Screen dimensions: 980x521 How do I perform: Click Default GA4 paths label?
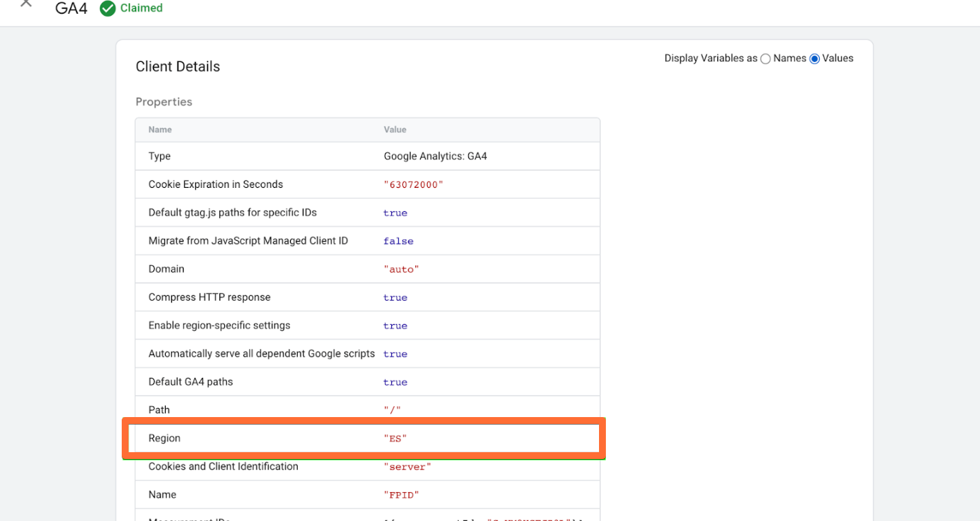click(x=190, y=382)
